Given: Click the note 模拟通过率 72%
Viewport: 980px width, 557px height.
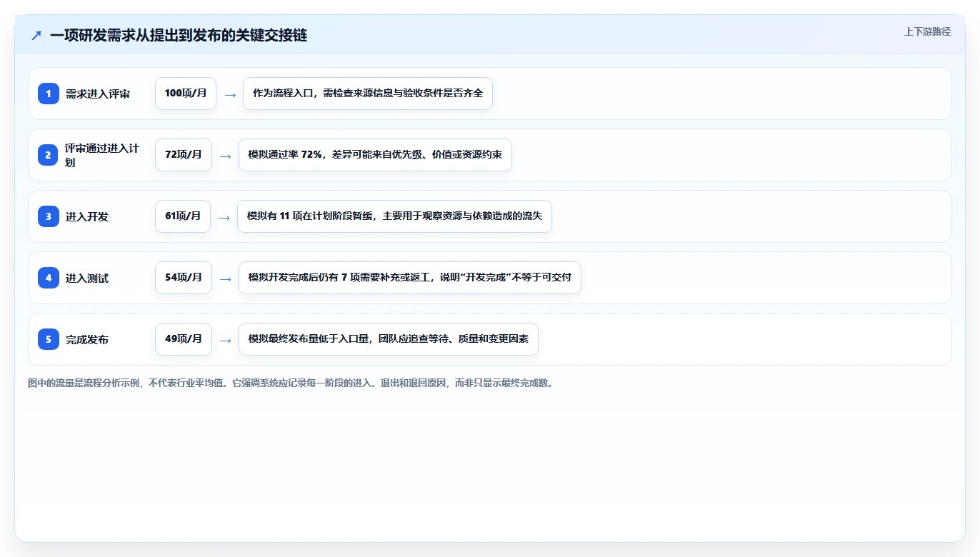Looking at the screenshot, I should click(375, 155).
